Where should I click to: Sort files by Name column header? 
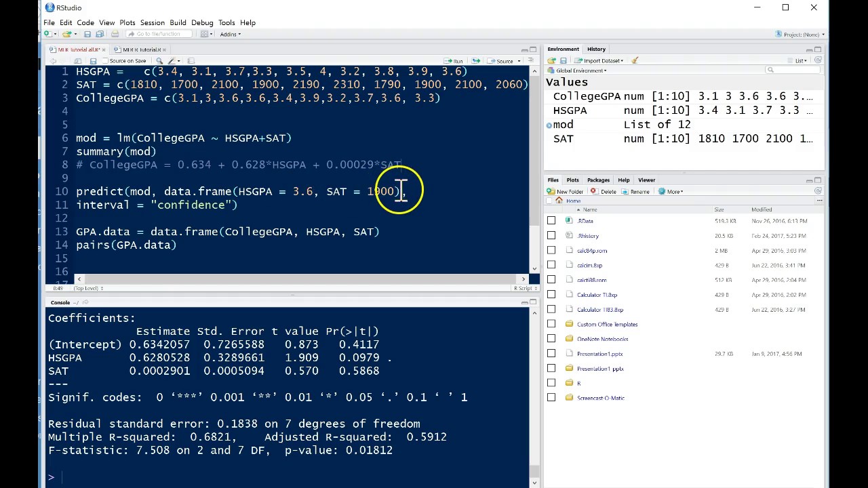tap(591, 209)
